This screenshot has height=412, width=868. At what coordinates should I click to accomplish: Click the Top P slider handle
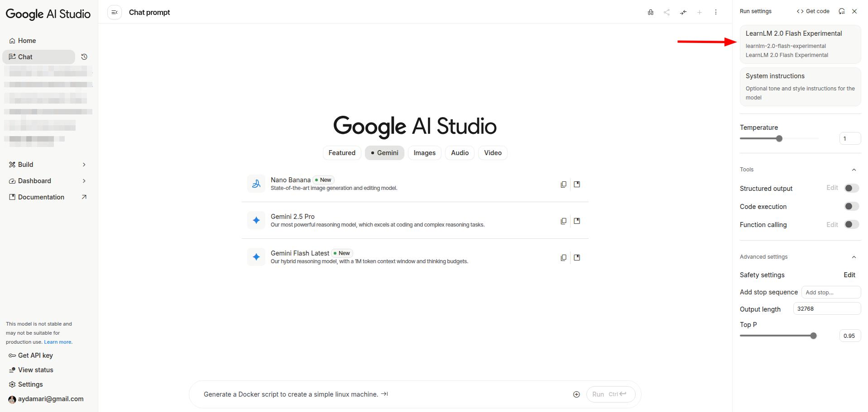coord(814,336)
